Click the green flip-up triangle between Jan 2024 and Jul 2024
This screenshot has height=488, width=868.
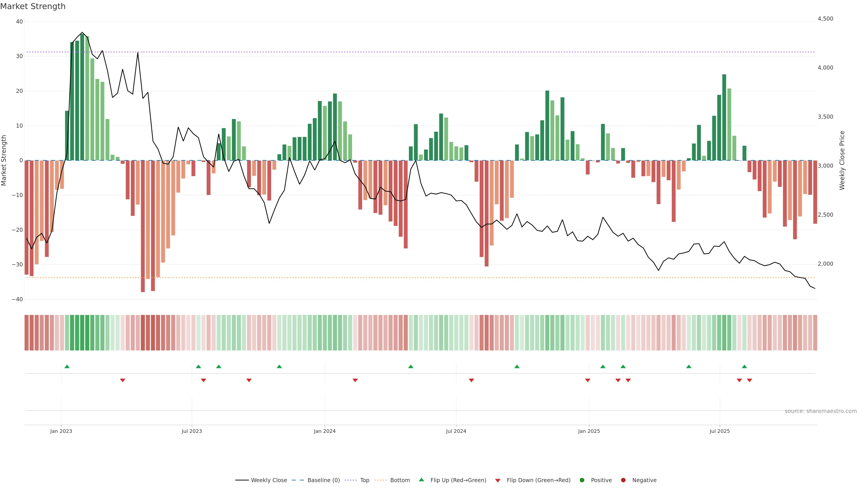[410, 366]
